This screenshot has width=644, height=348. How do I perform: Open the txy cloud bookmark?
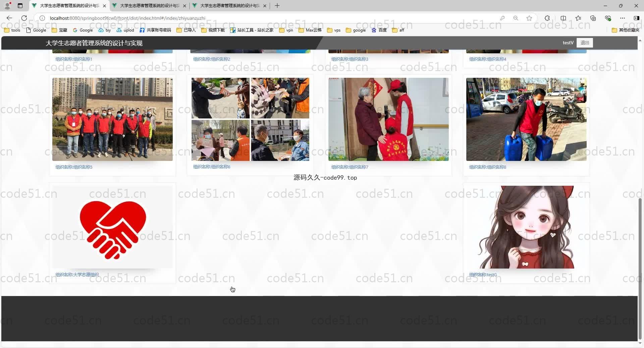(104, 30)
